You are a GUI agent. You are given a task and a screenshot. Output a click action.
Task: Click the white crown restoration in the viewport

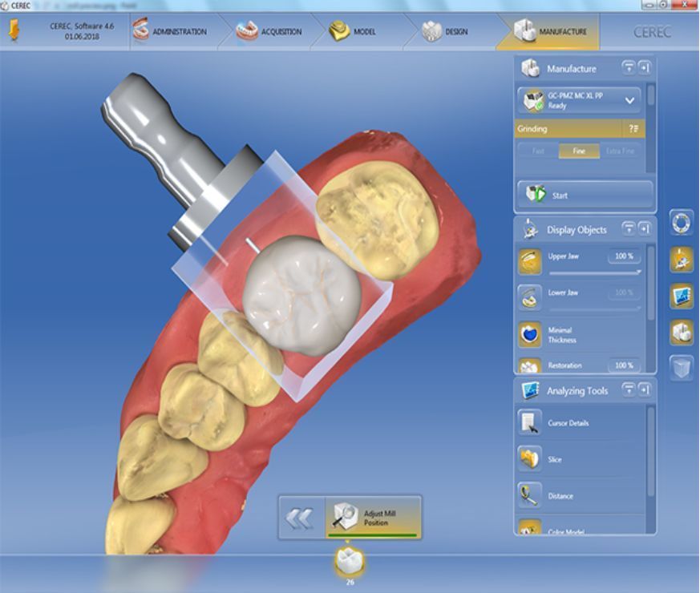tap(302, 296)
